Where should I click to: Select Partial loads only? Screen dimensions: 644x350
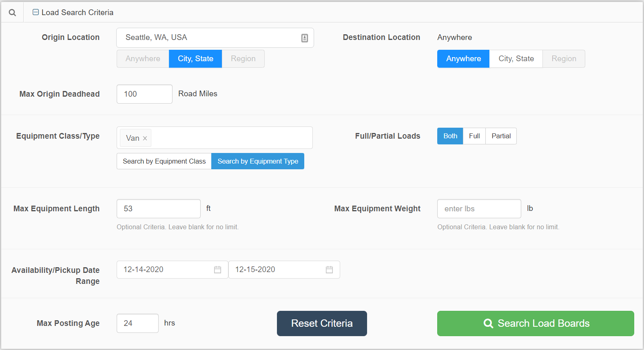pos(501,136)
